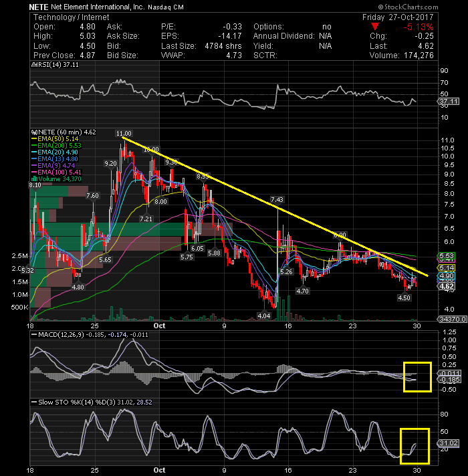Click the High value 5.03
The width and height of the screenshot is (468, 476).
(x=88, y=36)
